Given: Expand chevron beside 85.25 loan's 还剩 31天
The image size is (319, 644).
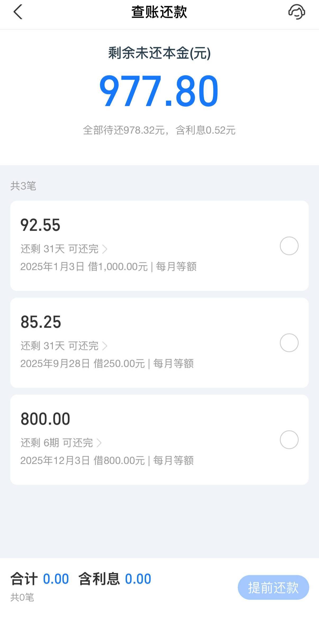Looking at the screenshot, I should point(105,346).
